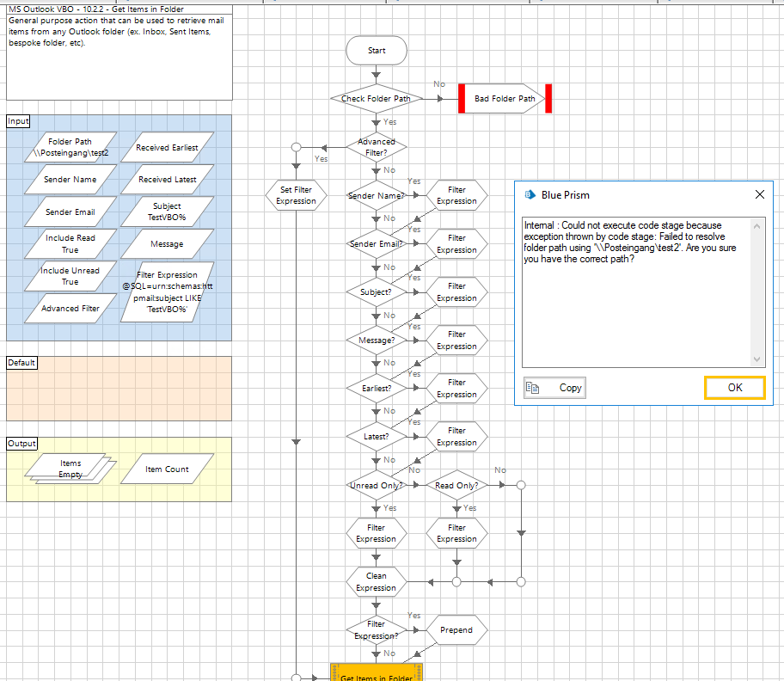Select the Received Latest data item
The image size is (784, 681).
pos(167,180)
